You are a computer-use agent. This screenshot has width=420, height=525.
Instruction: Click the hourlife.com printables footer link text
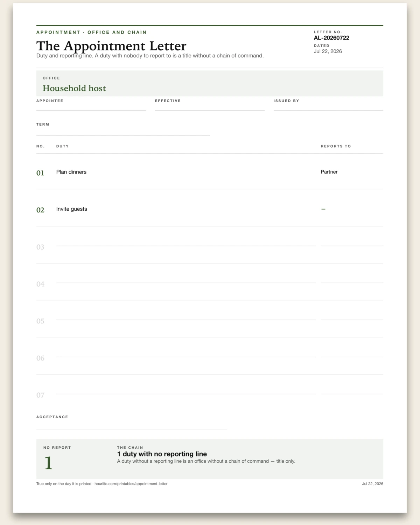pyautogui.click(x=131, y=484)
